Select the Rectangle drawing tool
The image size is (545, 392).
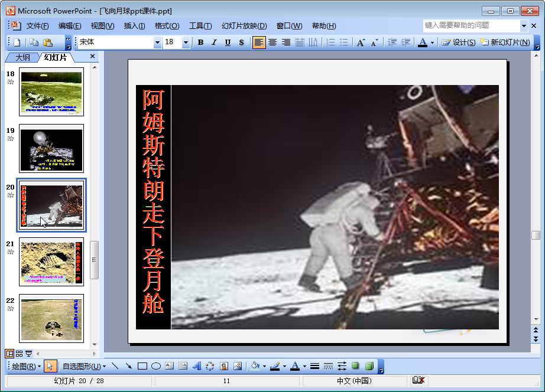[x=142, y=366]
